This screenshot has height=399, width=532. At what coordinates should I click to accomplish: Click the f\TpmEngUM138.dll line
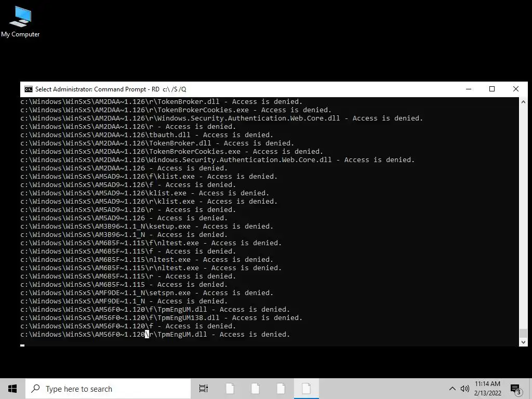(x=161, y=318)
